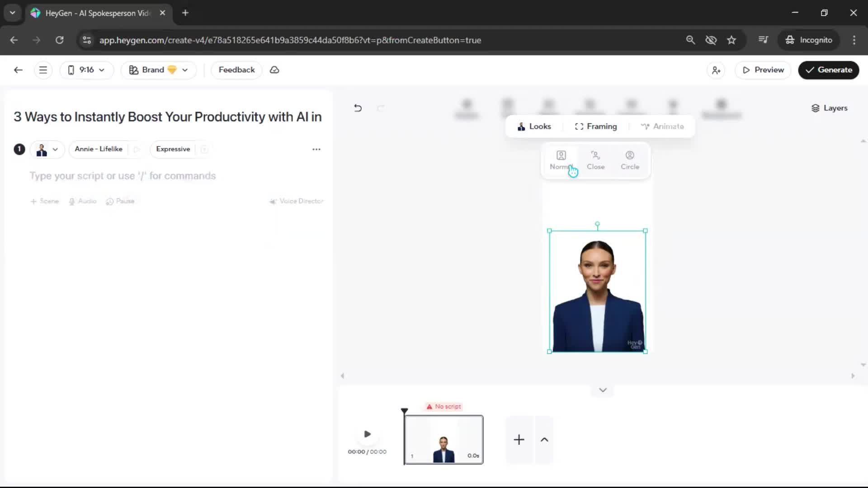Viewport: 868px width, 488px height.
Task: Click the Generate button
Action: click(x=828, y=70)
